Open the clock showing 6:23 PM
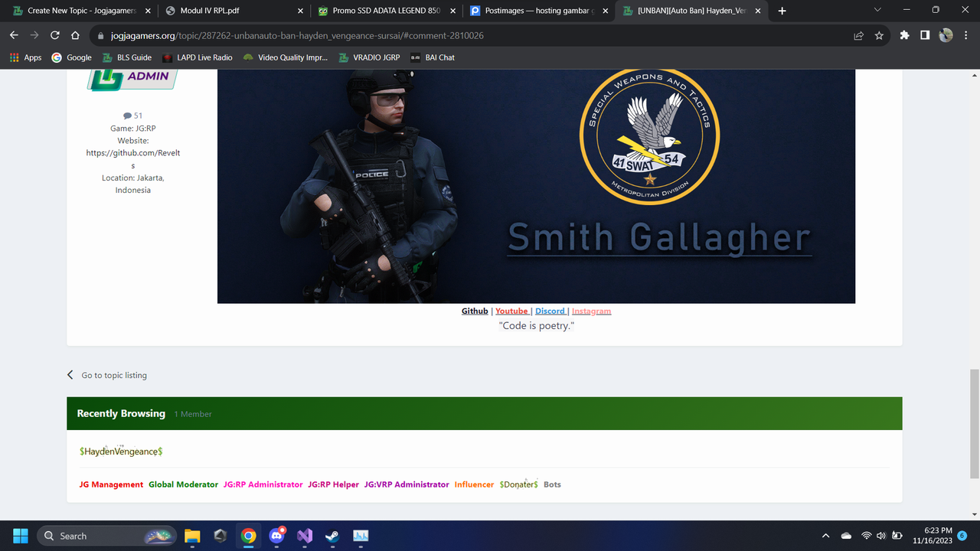Screen dimensions: 980x551 coord(933,536)
